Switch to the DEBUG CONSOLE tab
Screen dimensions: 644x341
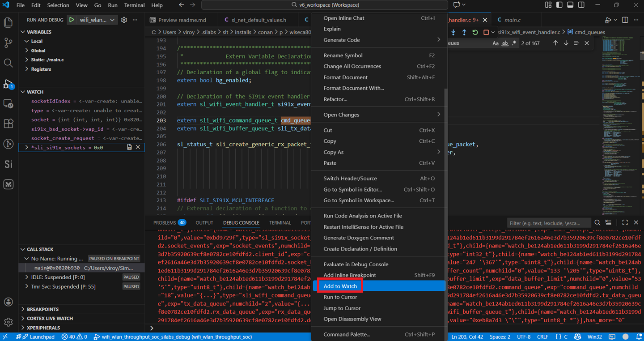(x=241, y=222)
